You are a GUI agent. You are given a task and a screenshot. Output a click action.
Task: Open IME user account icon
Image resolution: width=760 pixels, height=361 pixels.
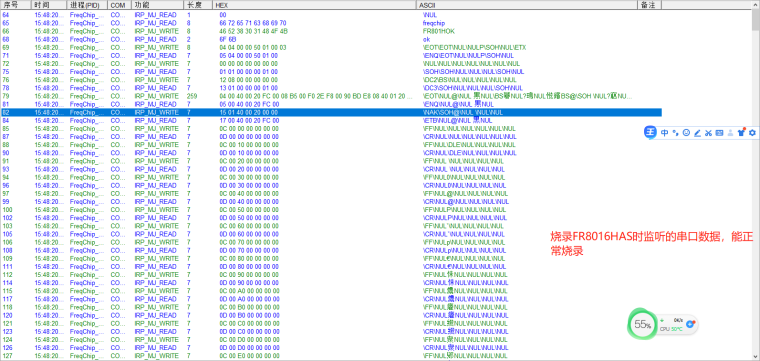coord(730,133)
